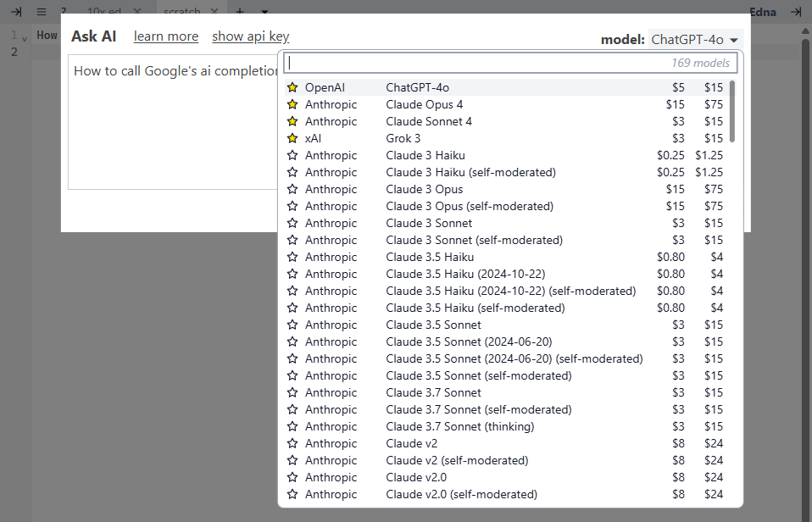Toggle the star for Claude 3.5 Sonnet (2024-06-20)
The width and height of the screenshot is (812, 522).
click(x=292, y=342)
